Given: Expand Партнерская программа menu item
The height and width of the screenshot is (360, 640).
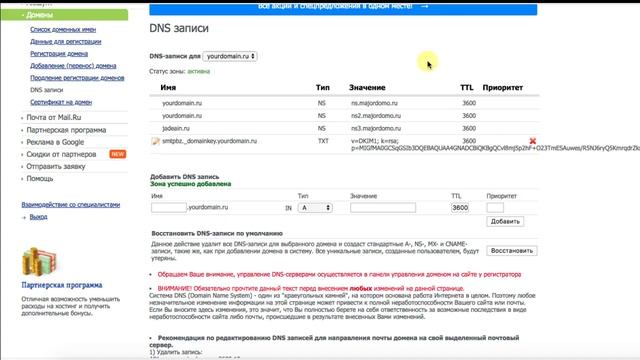Looking at the screenshot, I should tap(66, 130).
